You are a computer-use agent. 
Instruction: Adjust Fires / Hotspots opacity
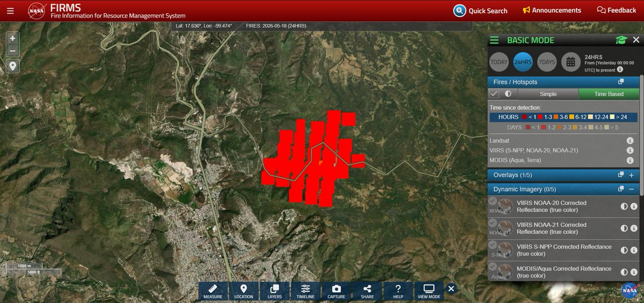(x=508, y=94)
